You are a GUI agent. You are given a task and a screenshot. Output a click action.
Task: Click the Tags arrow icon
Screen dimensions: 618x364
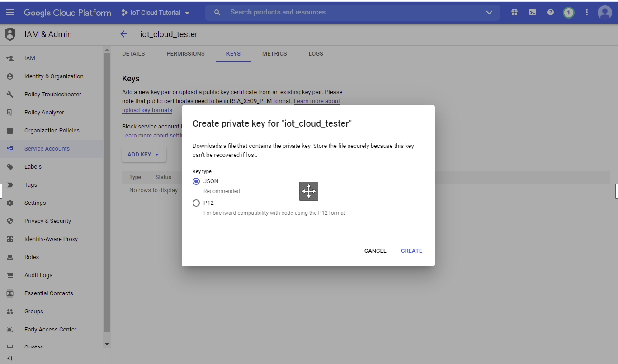(x=10, y=184)
